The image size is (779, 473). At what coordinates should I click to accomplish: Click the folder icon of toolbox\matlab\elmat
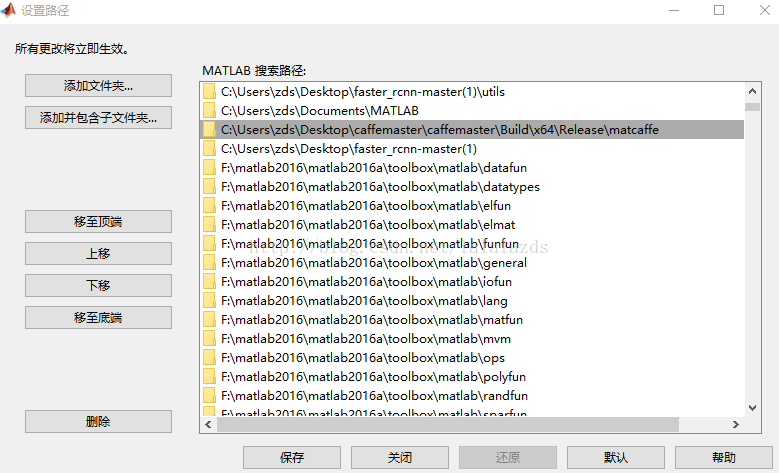(x=209, y=225)
